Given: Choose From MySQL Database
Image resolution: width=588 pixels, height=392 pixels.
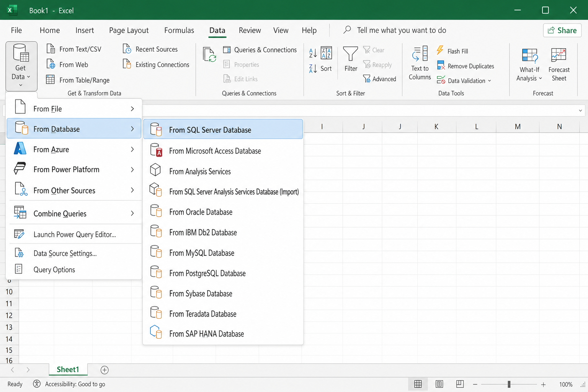Looking at the screenshot, I should [x=223, y=253].
